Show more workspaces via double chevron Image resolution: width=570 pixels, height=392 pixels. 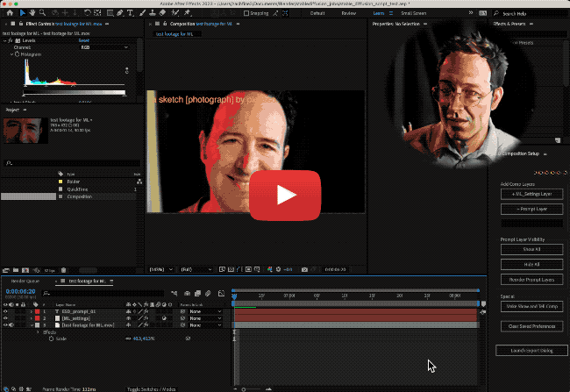471,13
